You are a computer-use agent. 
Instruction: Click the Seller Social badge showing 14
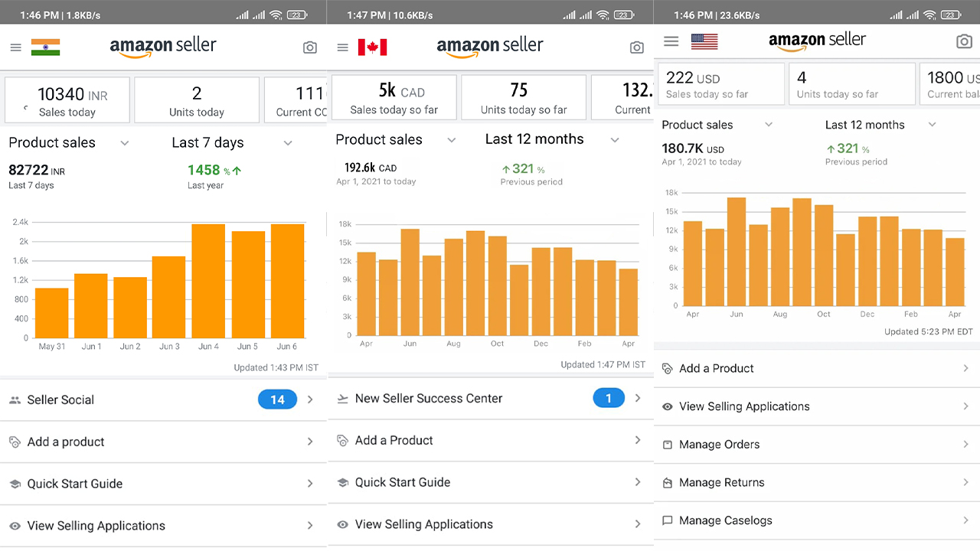click(x=277, y=399)
